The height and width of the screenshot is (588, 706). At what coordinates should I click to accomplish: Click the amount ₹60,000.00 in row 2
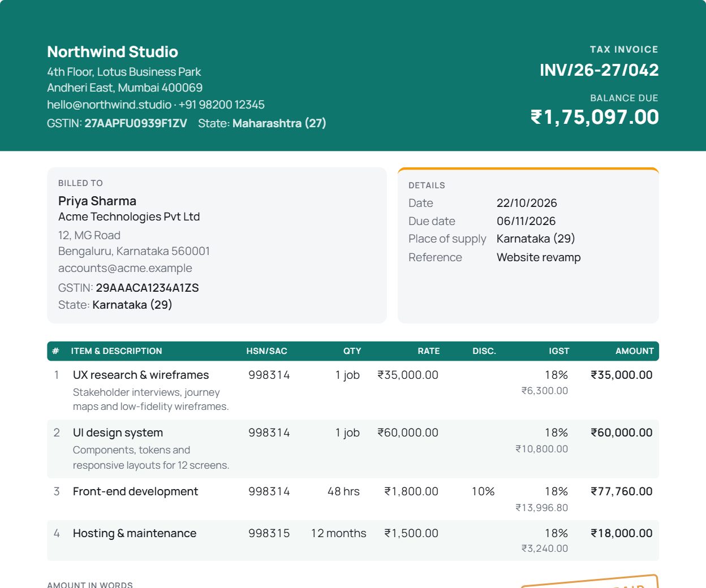(x=622, y=433)
